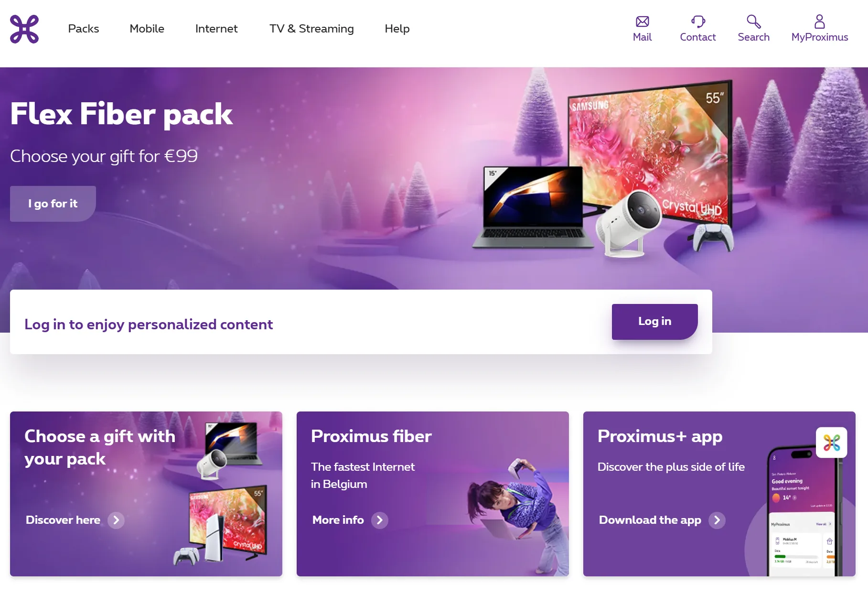868x595 pixels.
Task: Open the Search magnifier icon
Action: coord(753,22)
